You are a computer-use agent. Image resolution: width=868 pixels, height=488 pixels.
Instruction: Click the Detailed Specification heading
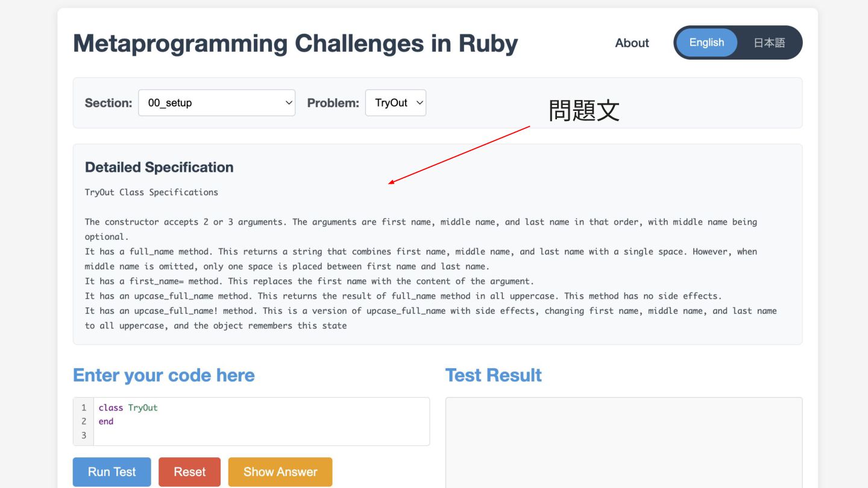(x=159, y=167)
